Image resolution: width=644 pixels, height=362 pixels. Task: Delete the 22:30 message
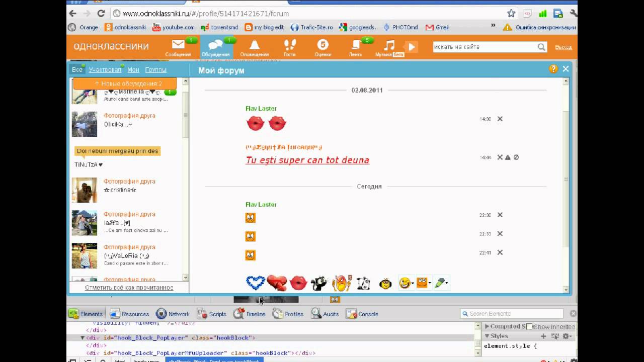pyautogui.click(x=500, y=215)
